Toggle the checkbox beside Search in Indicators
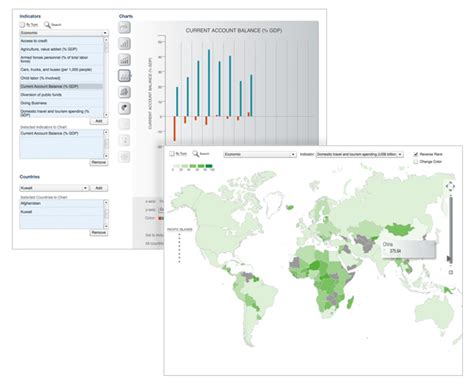This screenshot has height=387, width=474. coord(22,25)
